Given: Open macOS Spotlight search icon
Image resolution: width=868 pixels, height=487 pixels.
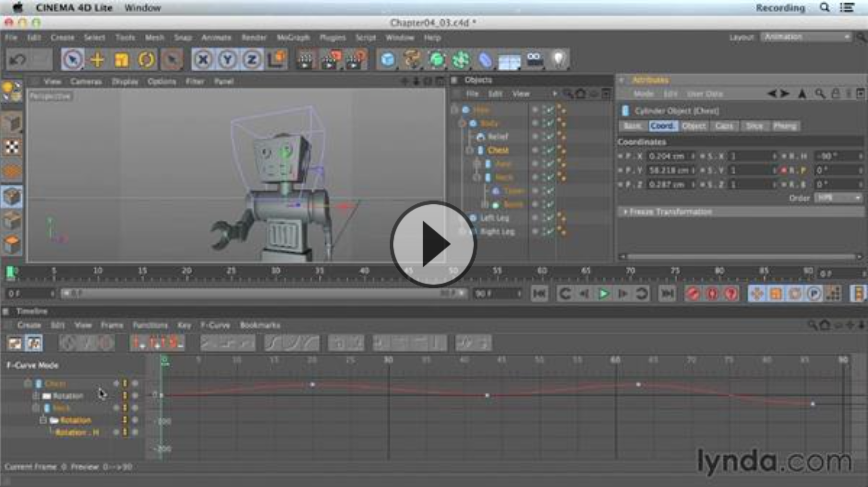Looking at the screenshot, I should [x=824, y=7].
